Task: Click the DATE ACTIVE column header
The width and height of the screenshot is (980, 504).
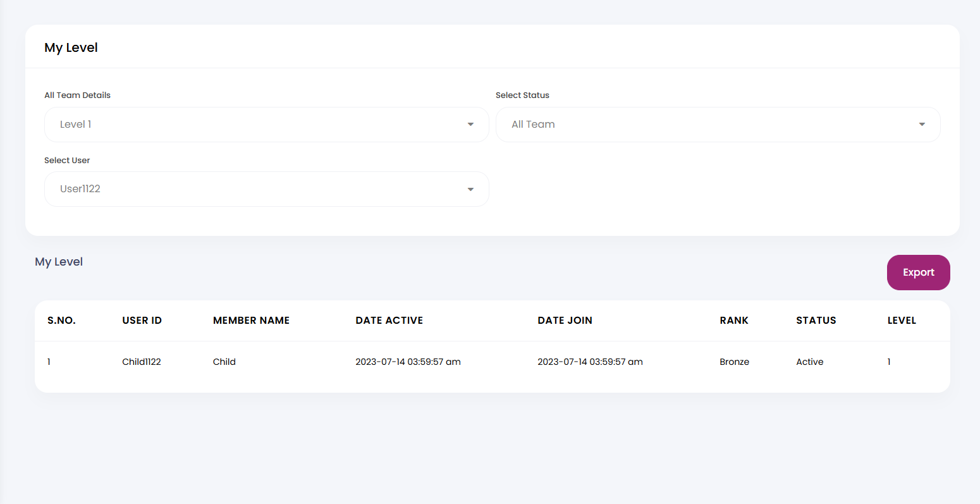Action: [x=389, y=321]
